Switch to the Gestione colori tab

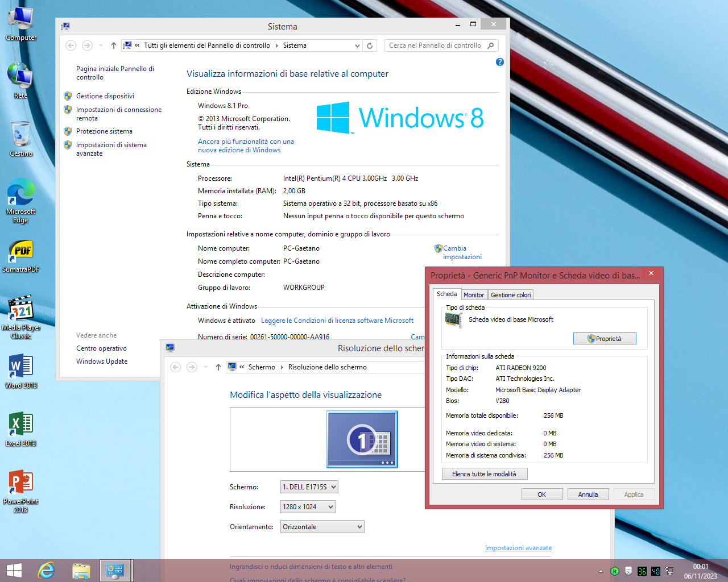tap(510, 295)
